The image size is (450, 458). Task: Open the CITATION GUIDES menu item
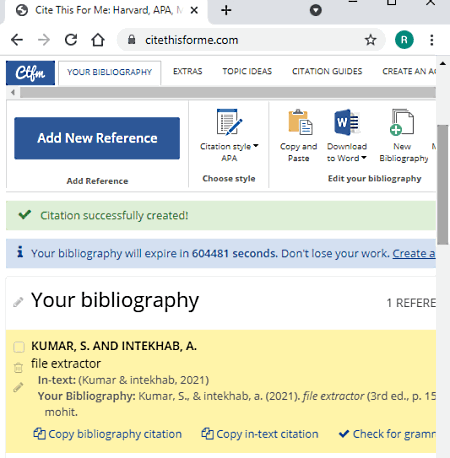pyautogui.click(x=327, y=71)
